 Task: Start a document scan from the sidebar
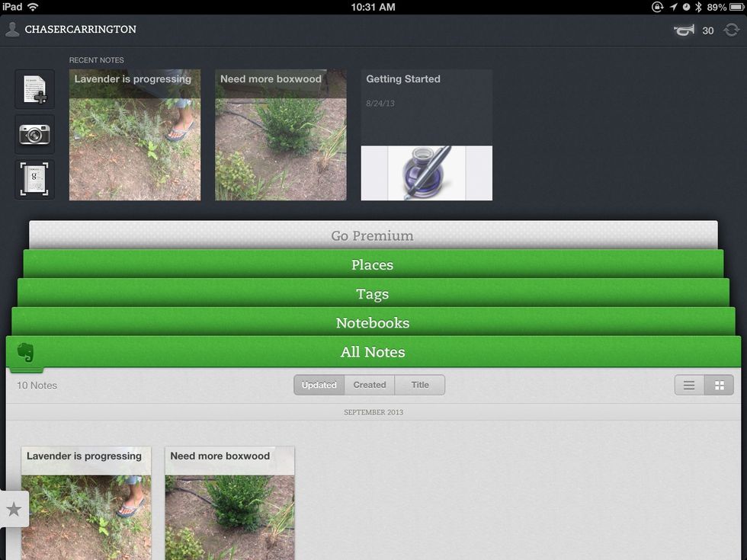[34, 180]
